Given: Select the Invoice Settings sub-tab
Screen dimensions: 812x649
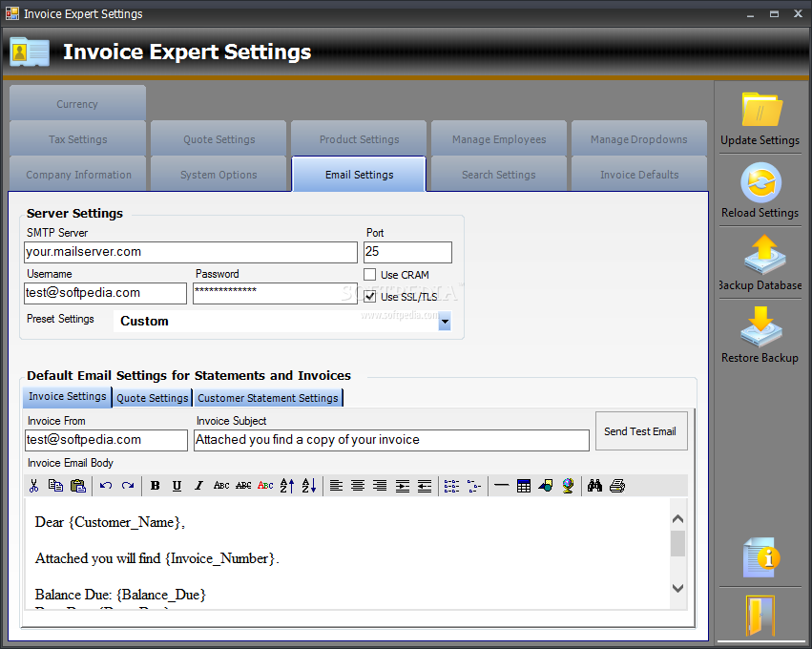Looking at the screenshot, I should tap(68, 396).
